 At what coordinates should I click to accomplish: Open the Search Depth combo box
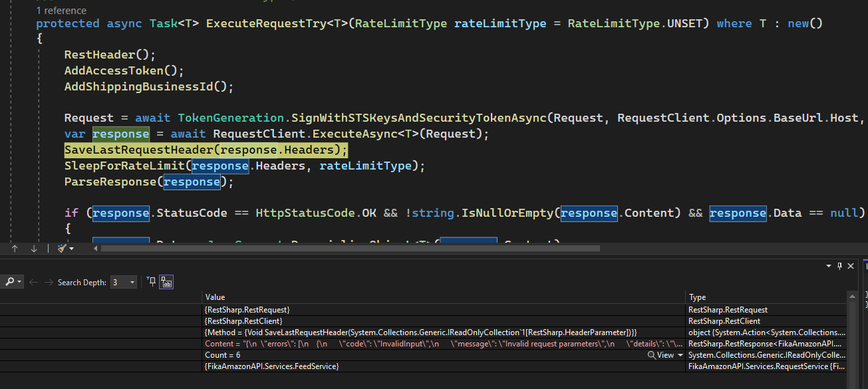pyautogui.click(x=123, y=282)
